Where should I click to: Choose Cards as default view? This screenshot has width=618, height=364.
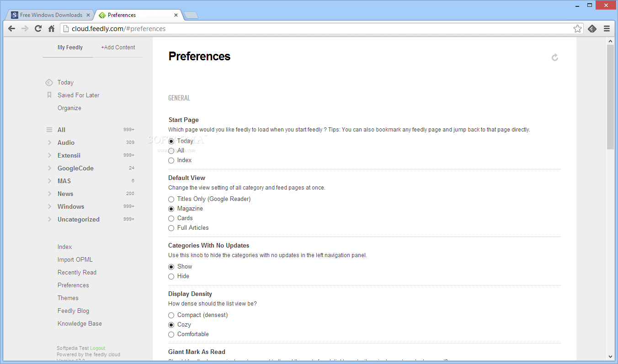point(171,218)
